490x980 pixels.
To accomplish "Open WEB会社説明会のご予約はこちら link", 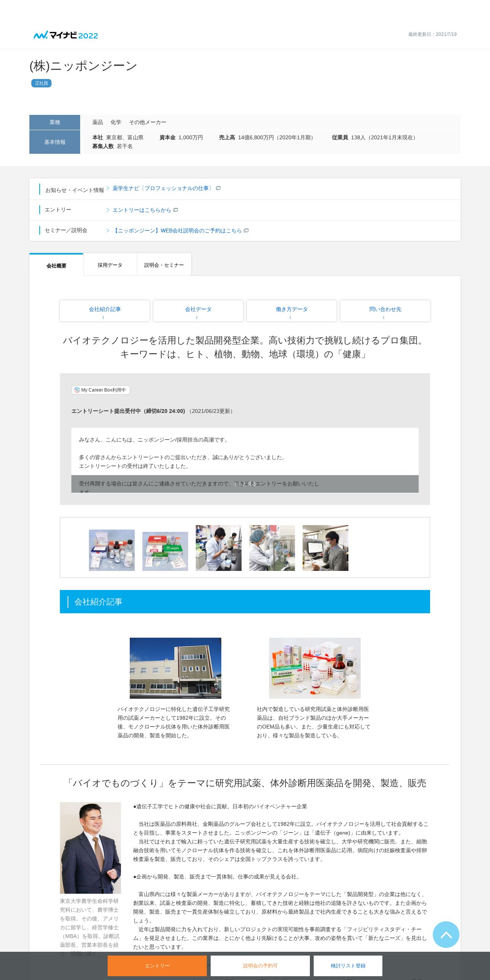I will 177,230.
